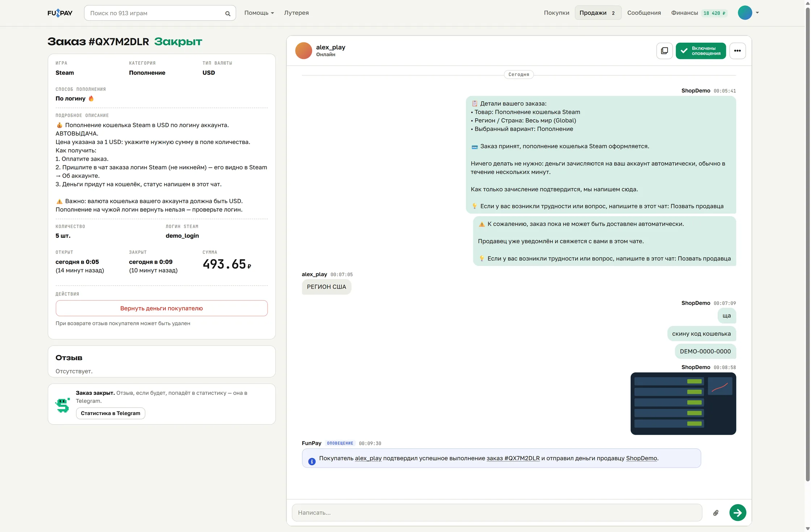This screenshot has height=532, width=811.
Task: Open the Покупки section
Action: tap(556, 13)
